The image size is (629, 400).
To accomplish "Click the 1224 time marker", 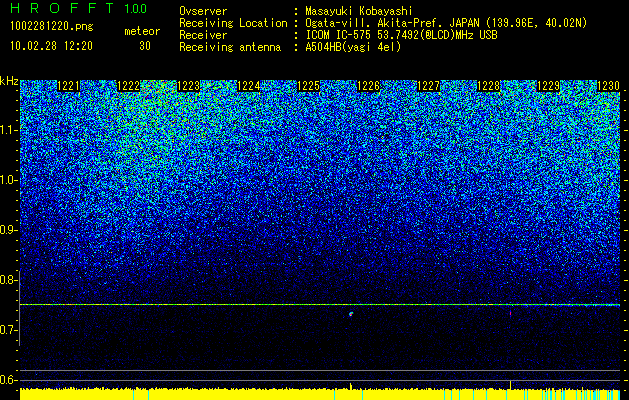I will tap(249, 86).
